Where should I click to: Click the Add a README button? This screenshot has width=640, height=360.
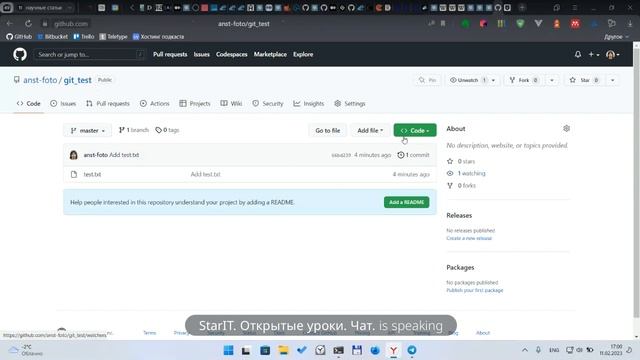[406, 202]
